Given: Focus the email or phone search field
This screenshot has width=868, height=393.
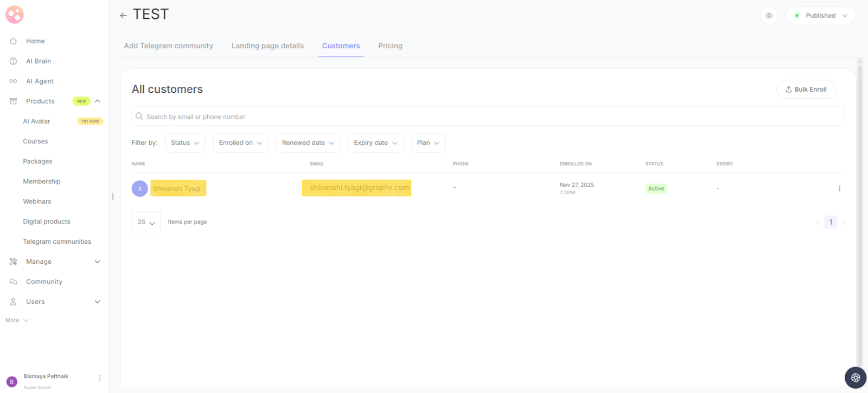Looking at the screenshot, I should click(x=488, y=117).
